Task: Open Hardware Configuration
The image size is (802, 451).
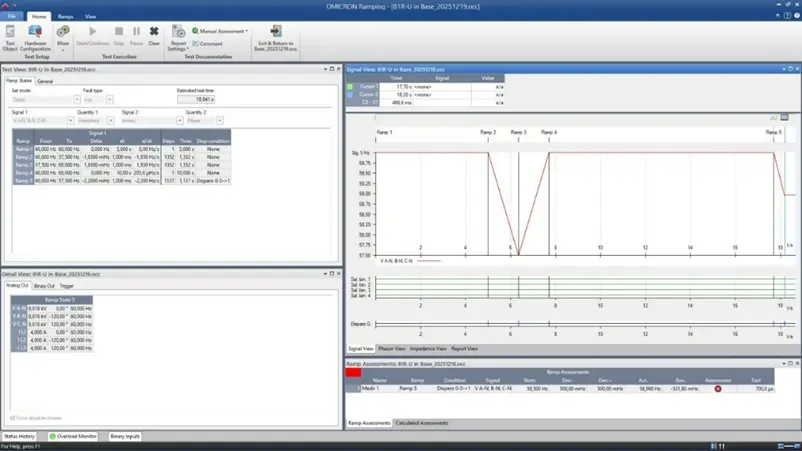Action: coord(35,38)
